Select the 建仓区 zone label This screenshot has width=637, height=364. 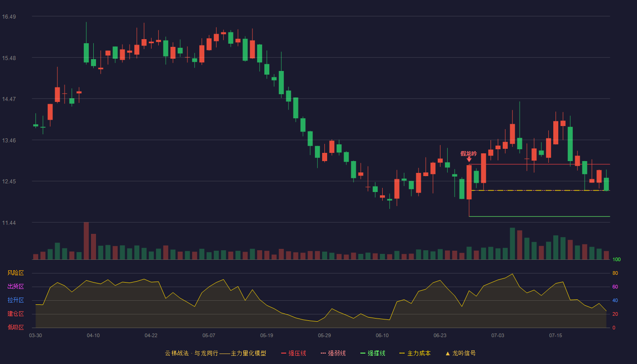pos(15,314)
